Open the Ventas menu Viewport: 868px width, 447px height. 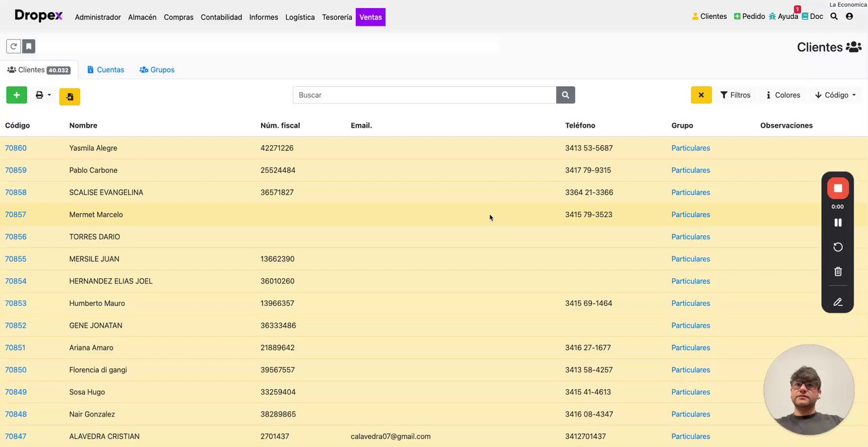tap(370, 17)
